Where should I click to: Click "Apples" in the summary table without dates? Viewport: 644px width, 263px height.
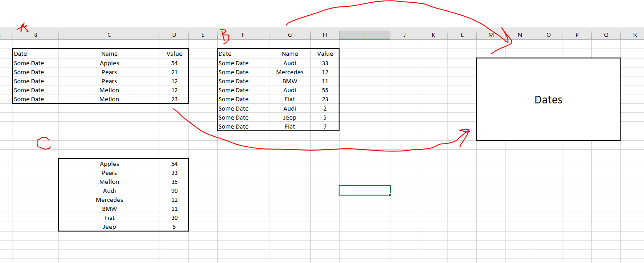click(109, 164)
